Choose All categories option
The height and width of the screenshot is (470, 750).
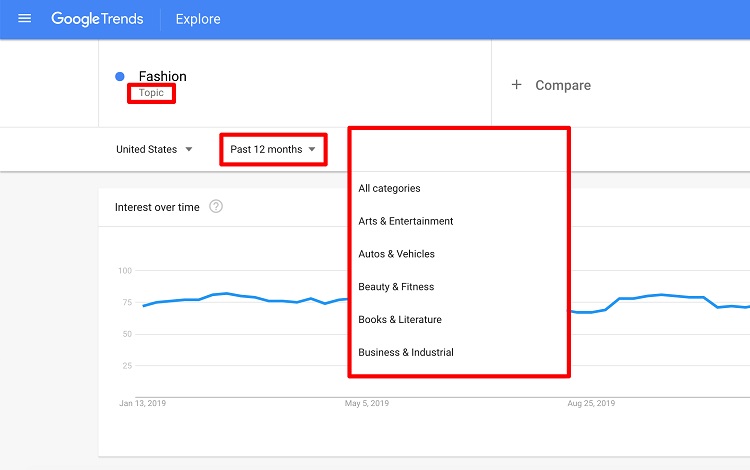(x=389, y=188)
